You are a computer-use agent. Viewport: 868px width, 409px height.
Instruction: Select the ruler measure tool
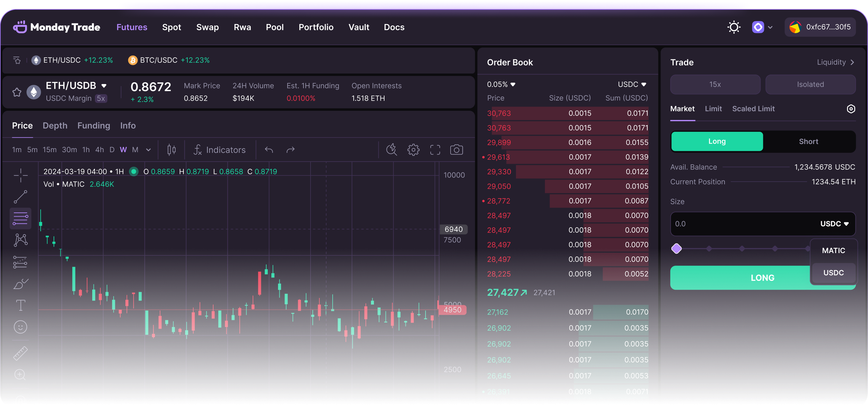(20, 353)
